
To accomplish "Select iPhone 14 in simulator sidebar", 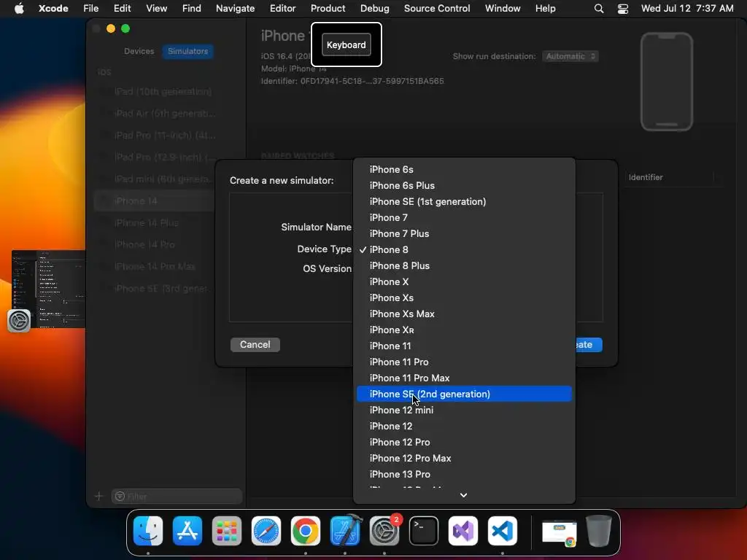I will [154, 201].
